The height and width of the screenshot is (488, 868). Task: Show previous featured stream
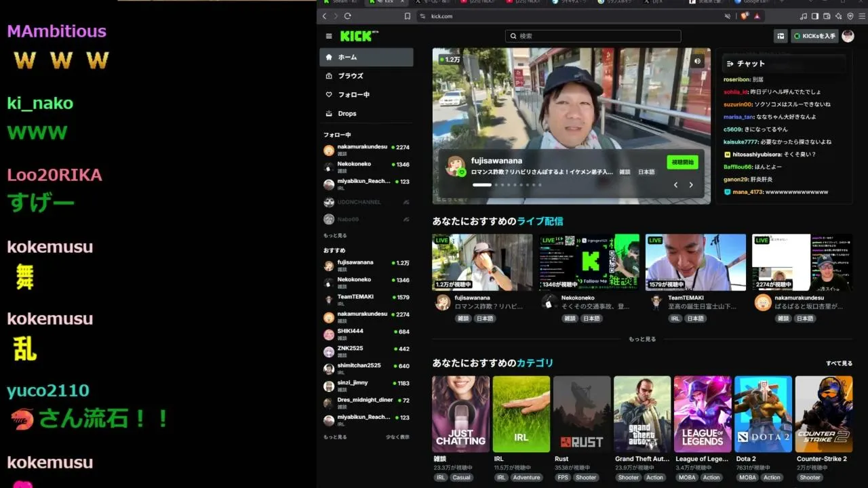[x=675, y=185]
